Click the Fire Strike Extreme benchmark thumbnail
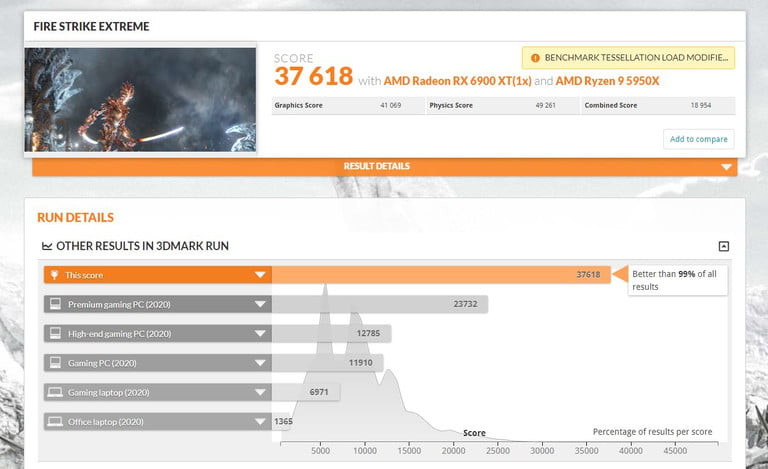This screenshot has height=469, width=768. pyautogui.click(x=140, y=99)
